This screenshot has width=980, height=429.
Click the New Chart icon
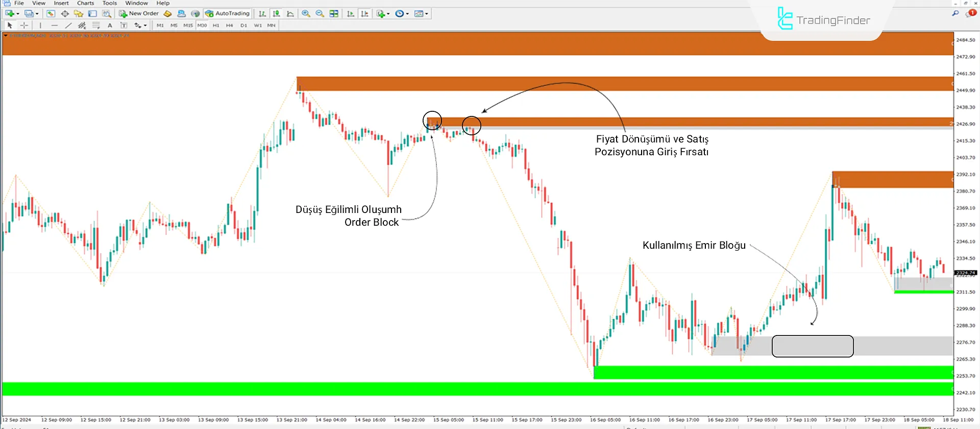(x=9, y=14)
